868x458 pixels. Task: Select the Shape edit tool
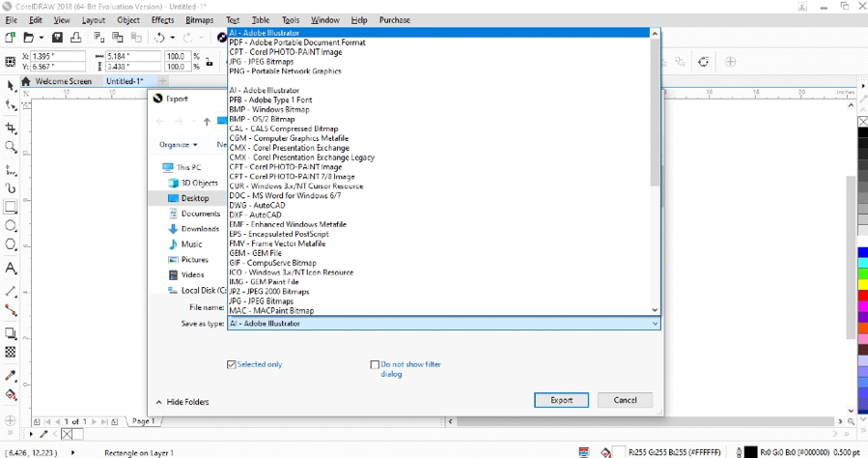click(11, 104)
